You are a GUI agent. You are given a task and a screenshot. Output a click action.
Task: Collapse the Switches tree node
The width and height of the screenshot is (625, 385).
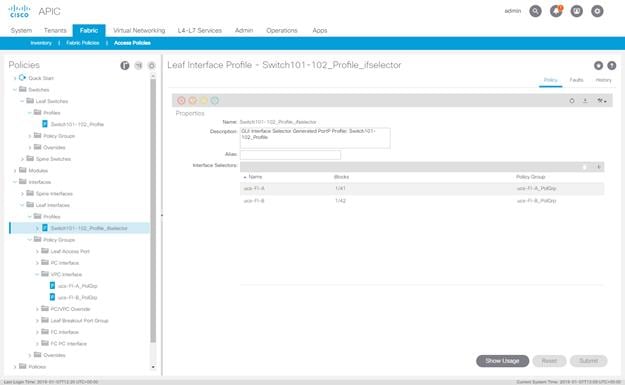[x=15, y=90]
